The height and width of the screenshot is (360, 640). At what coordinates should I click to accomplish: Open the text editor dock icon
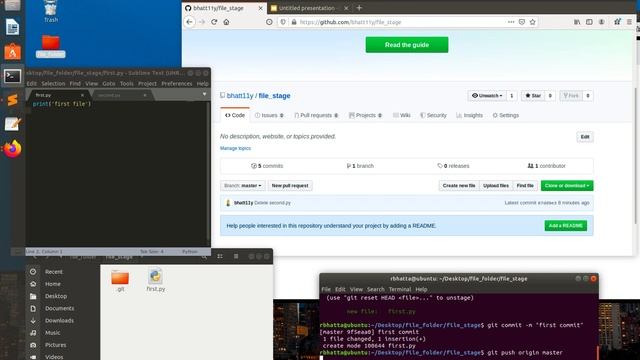click(12, 124)
